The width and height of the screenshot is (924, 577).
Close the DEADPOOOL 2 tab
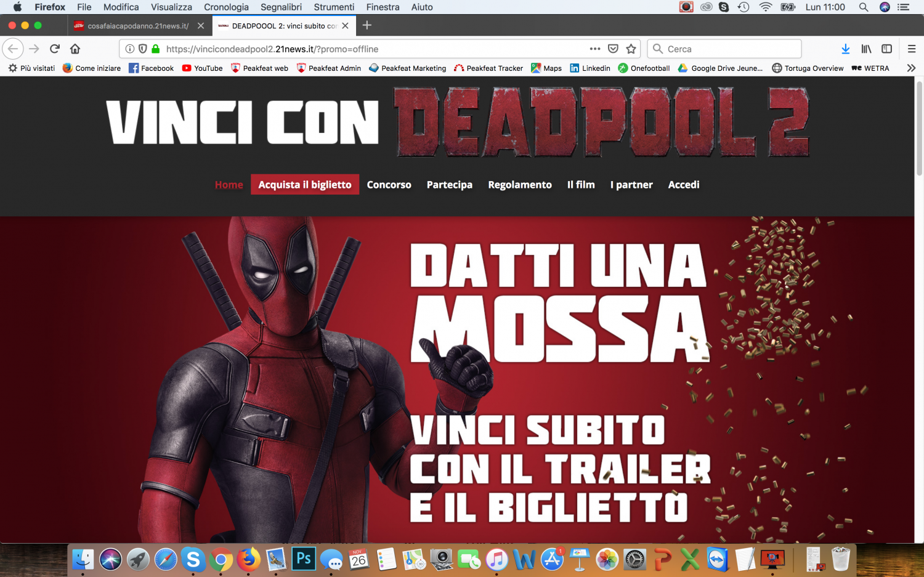[346, 26]
